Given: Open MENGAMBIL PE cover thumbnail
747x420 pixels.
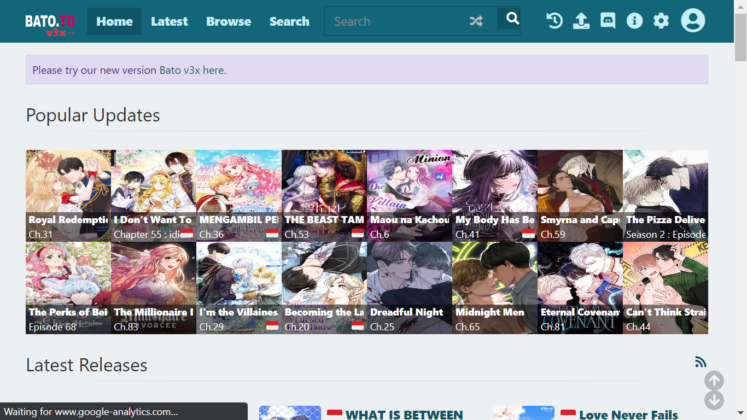Looking at the screenshot, I should pos(239,196).
